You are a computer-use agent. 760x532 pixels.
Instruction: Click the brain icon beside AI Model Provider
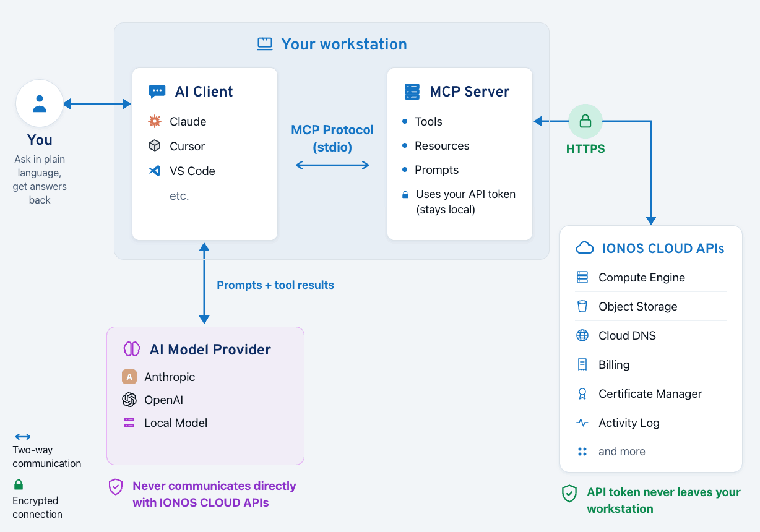[132, 349]
